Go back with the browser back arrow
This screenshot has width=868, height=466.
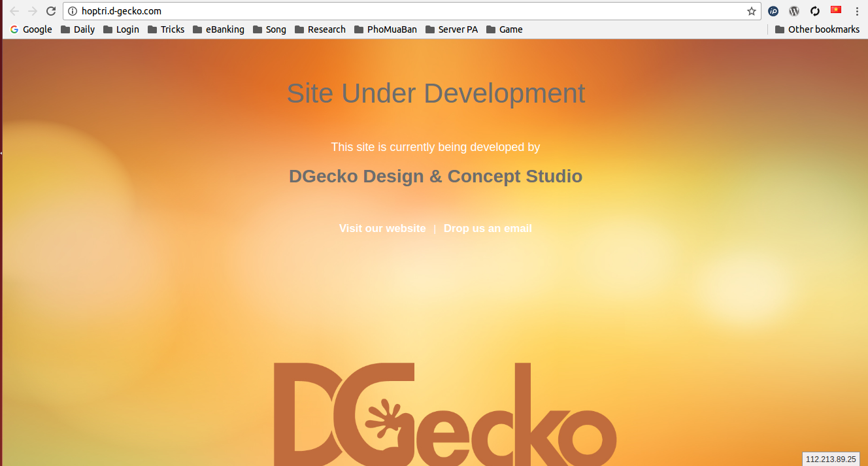click(14, 11)
